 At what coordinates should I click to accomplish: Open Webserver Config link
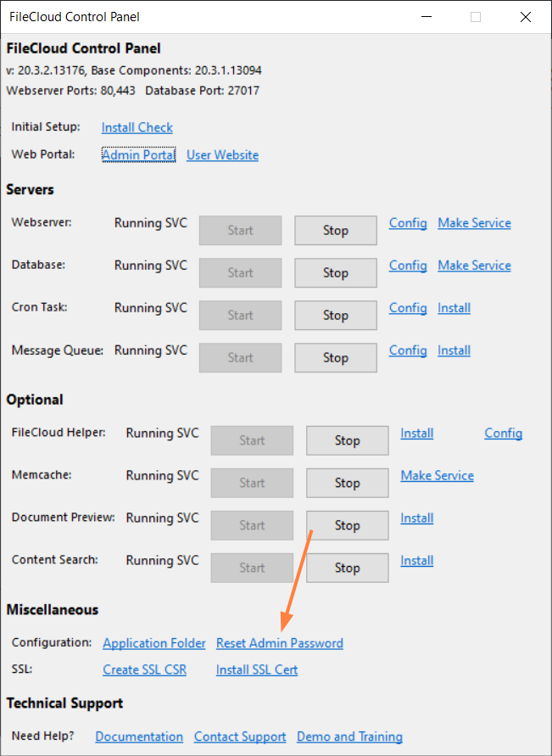[408, 223]
